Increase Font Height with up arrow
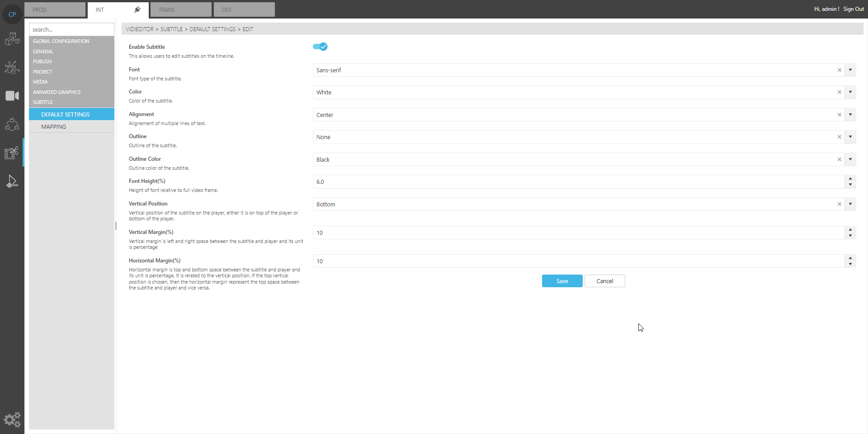The image size is (868, 434). click(x=850, y=179)
